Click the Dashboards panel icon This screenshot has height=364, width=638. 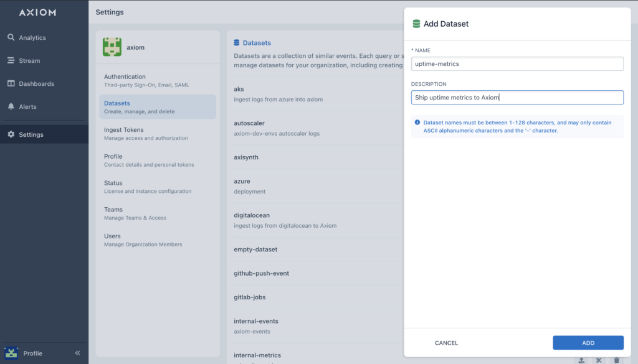pyautogui.click(x=11, y=83)
